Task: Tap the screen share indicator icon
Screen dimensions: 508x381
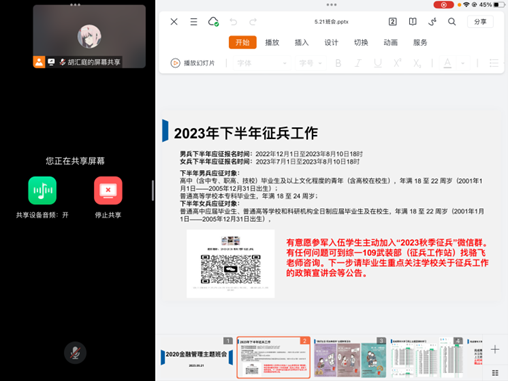Action: tap(51, 62)
